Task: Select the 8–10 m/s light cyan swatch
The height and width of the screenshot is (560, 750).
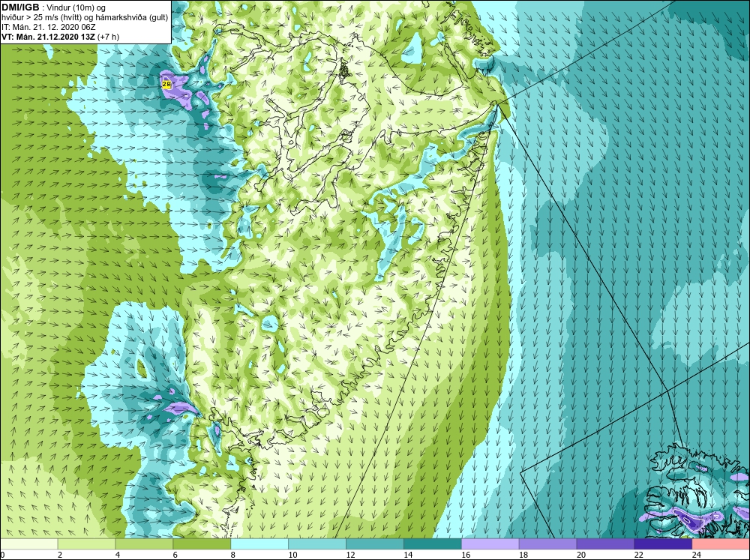Action: click(x=259, y=544)
